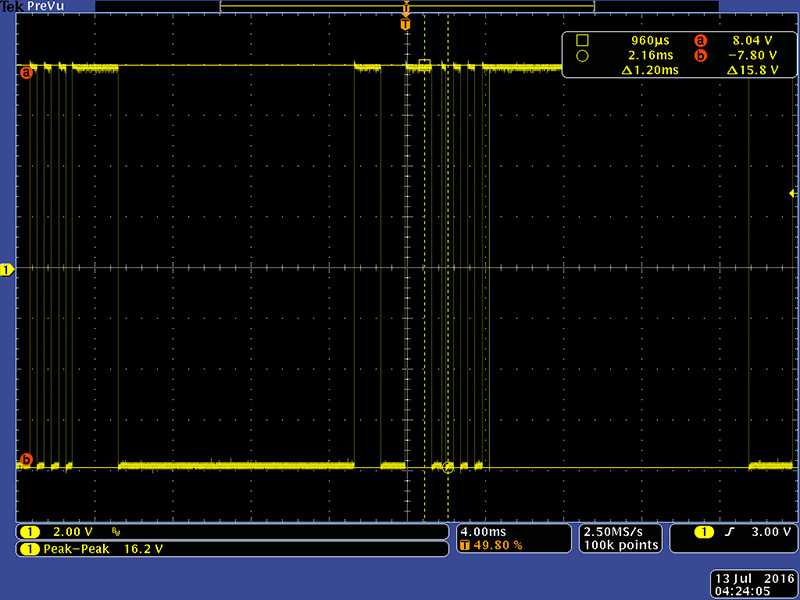Open the 4.00ms horizontal timebase readout
The image size is (800, 600).
click(x=485, y=531)
